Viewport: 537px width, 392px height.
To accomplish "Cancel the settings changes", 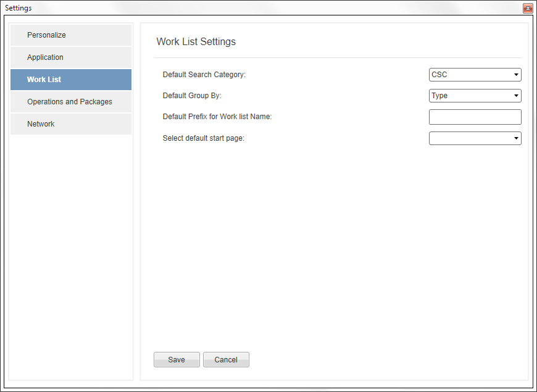I will [226, 359].
